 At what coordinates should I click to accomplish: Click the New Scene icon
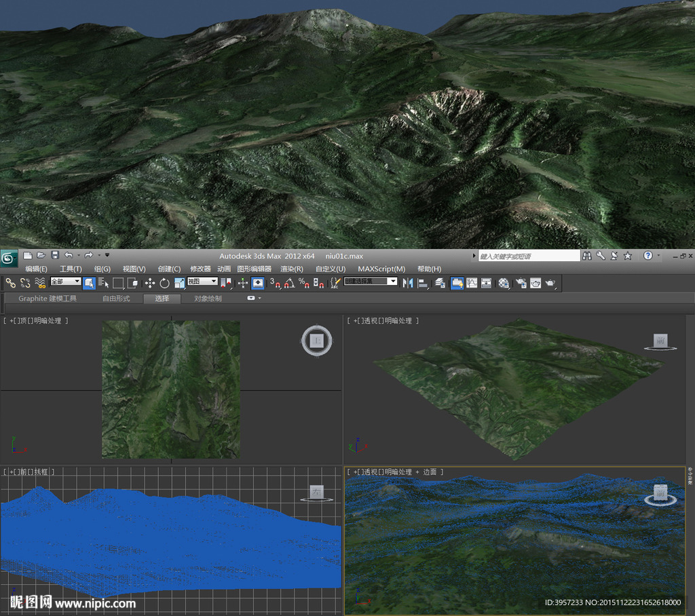pos(27,255)
